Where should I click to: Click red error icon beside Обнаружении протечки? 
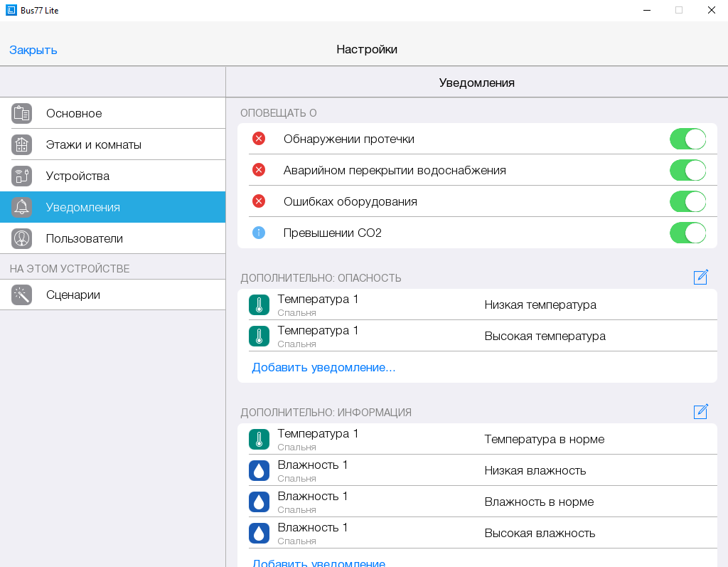click(x=259, y=139)
